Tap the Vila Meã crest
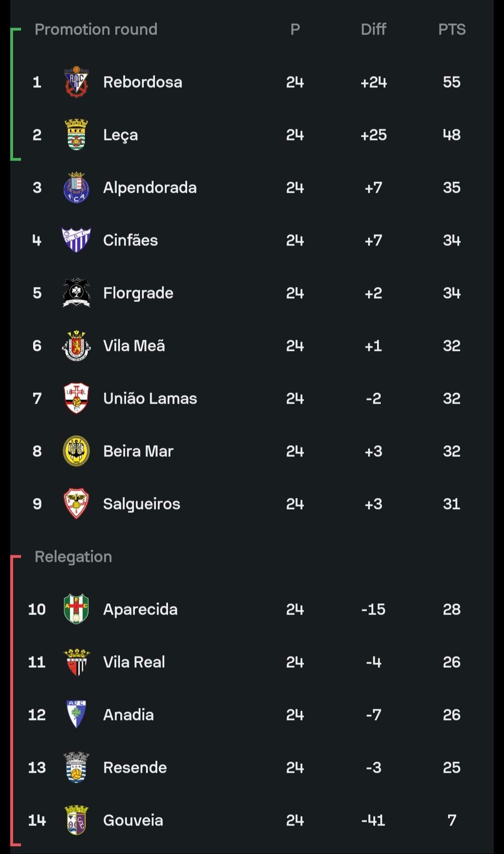This screenshot has width=504, height=854. click(76, 346)
